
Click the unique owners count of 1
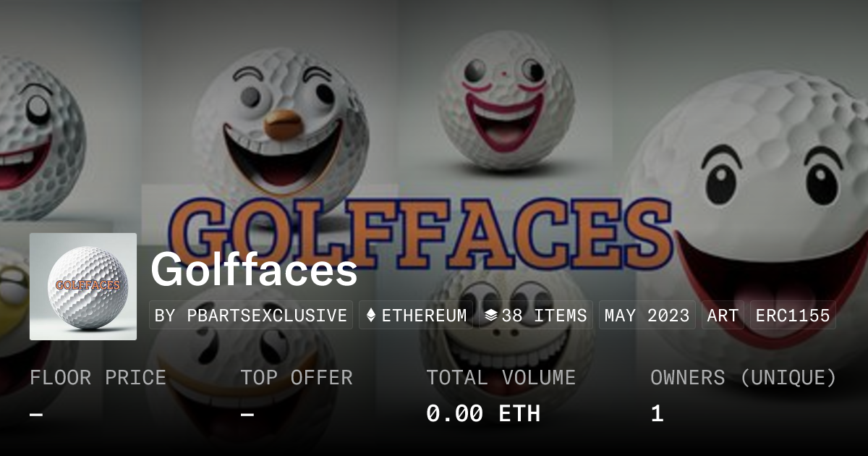pos(657,413)
